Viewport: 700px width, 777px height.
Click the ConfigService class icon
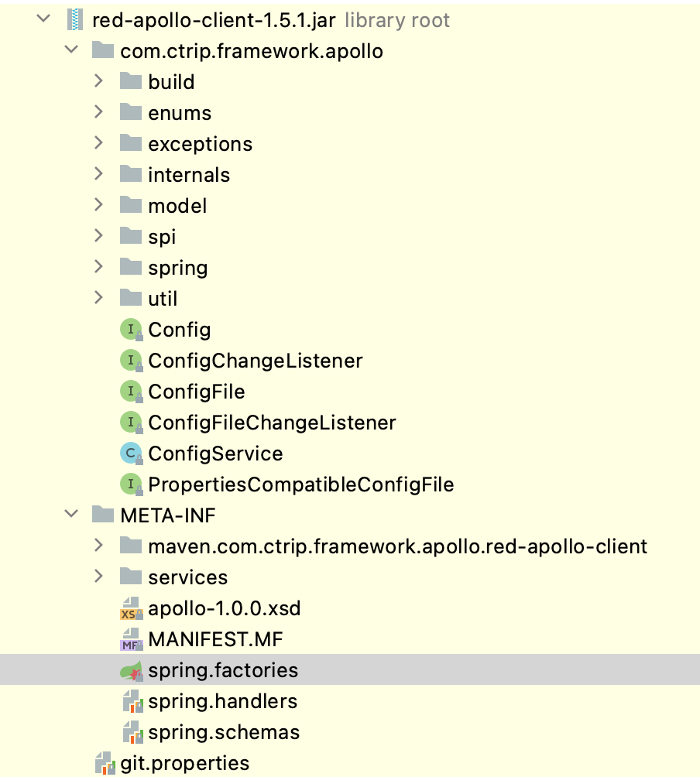[131, 454]
